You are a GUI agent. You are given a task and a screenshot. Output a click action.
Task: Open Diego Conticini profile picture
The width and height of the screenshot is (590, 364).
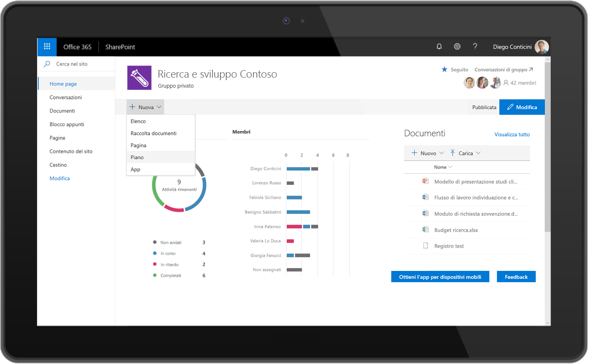click(542, 47)
